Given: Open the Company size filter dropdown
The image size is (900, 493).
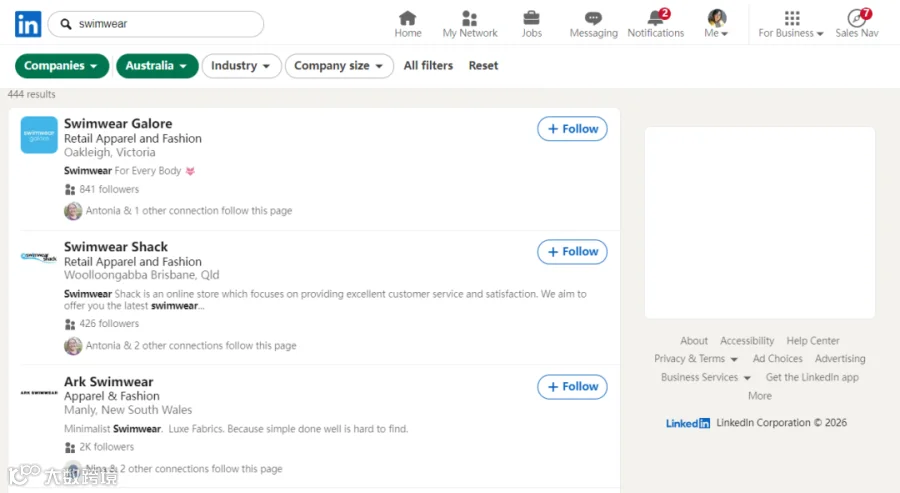Looking at the screenshot, I should (339, 66).
